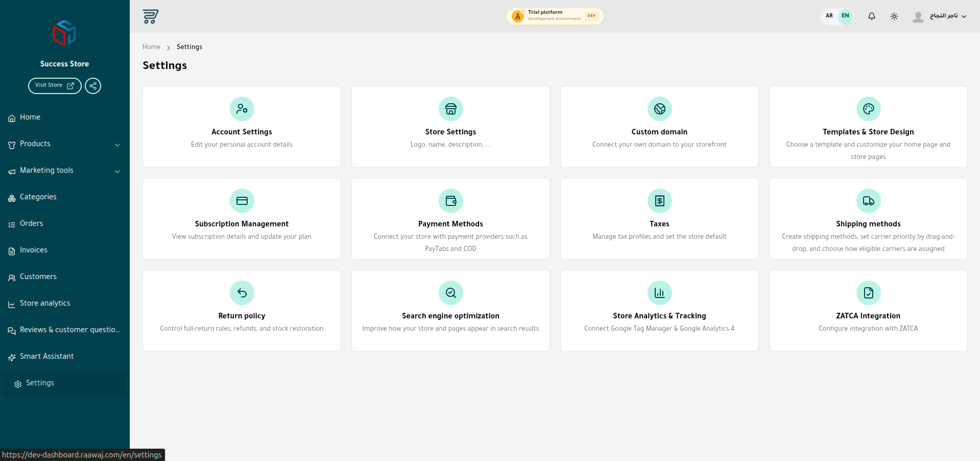Click the Custom domain globe icon
Screen dimensions: 980x461
click(660, 109)
